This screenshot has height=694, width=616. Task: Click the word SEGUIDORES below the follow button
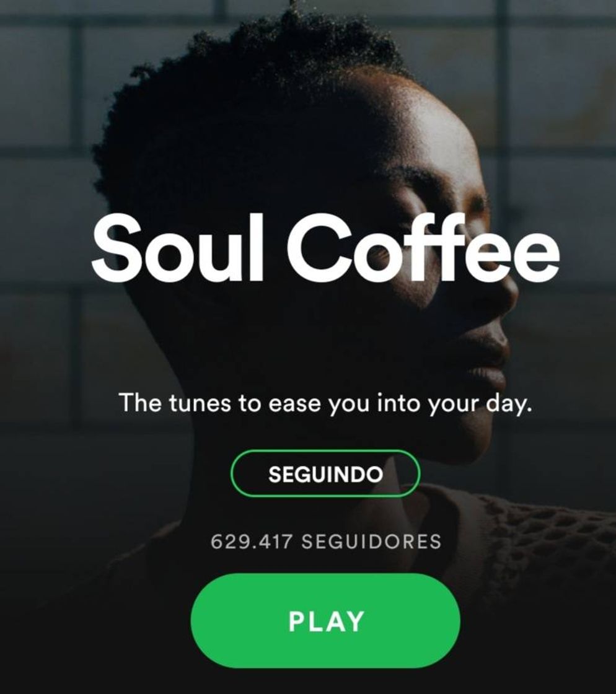tap(372, 542)
